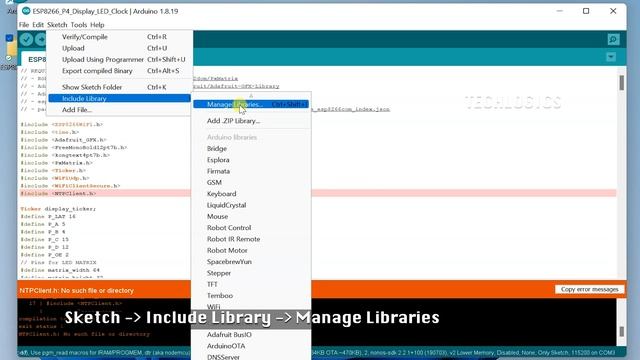Choose Upload in the Sketch menu
Screen dimensions: 640x360
point(119,48)
